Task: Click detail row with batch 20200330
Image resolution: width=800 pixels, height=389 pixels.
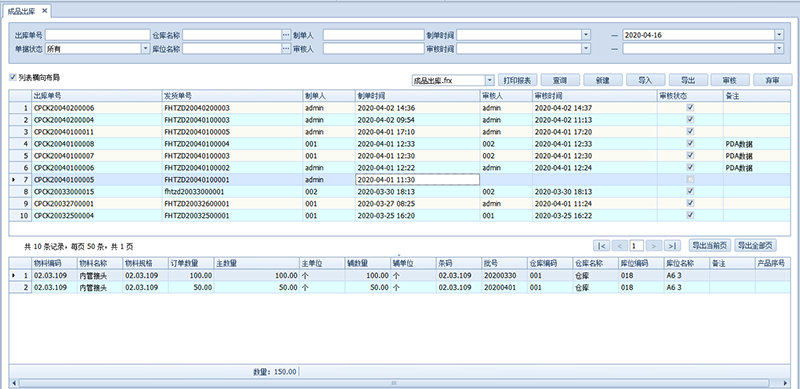Action: coord(400,275)
